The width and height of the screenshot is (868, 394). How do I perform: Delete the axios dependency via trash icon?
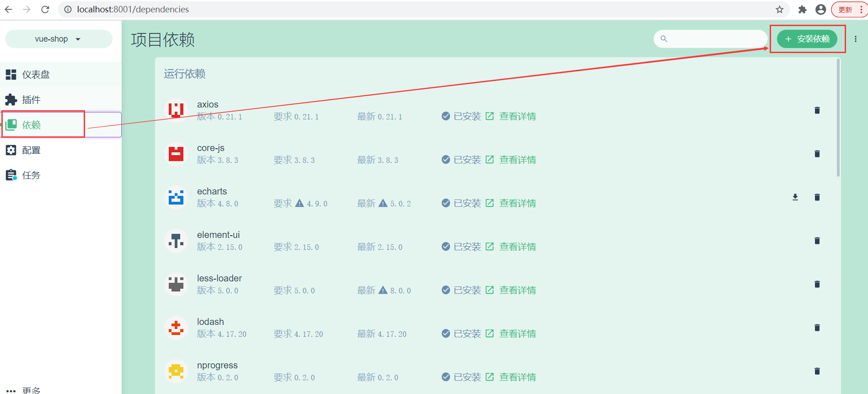pyautogui.click(x=817, y=110)
